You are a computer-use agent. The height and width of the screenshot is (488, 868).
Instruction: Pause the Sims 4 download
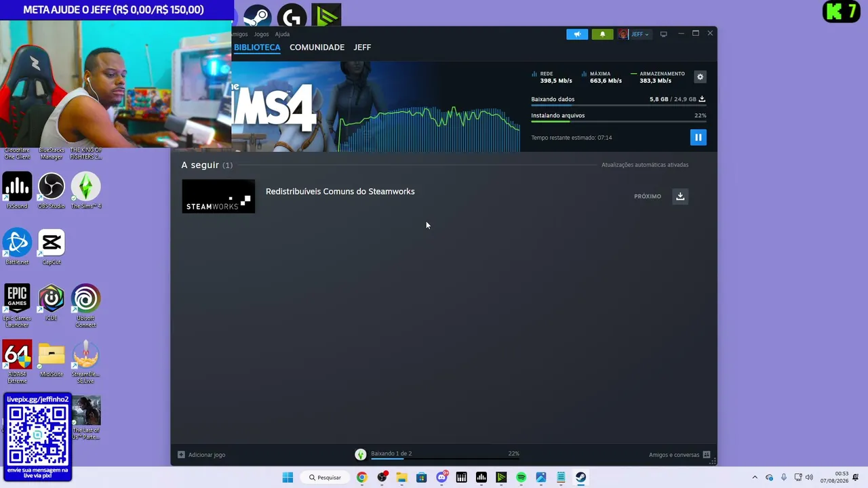[698, 138]
